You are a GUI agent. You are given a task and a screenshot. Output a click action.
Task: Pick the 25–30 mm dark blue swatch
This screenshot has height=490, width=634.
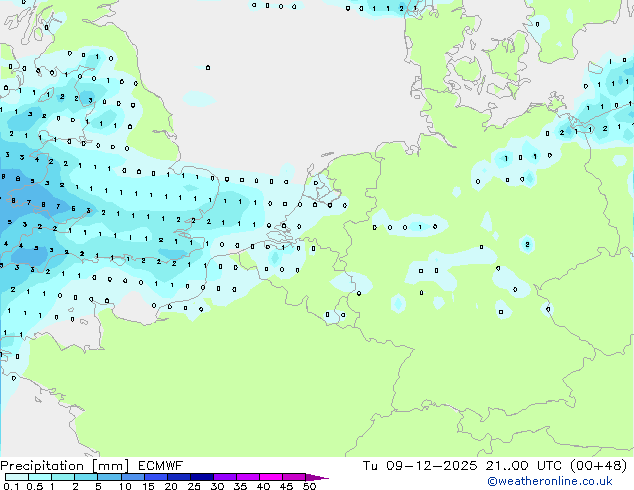pyautogui.click(x=201, y=477)
